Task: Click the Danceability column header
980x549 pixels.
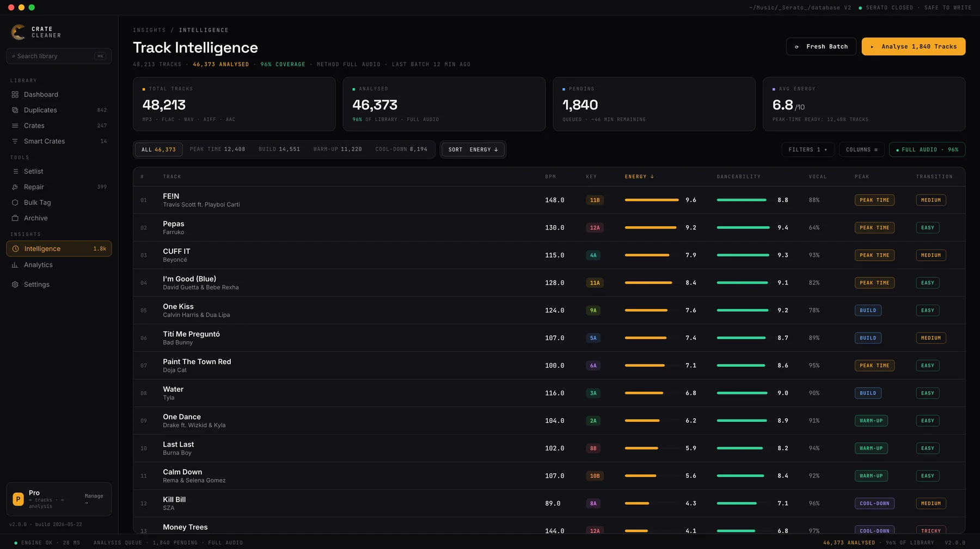Action: 739,177
